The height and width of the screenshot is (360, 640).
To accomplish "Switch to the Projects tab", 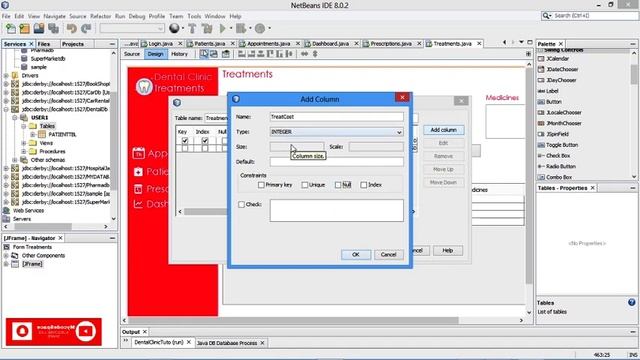I will coord(73,44).
